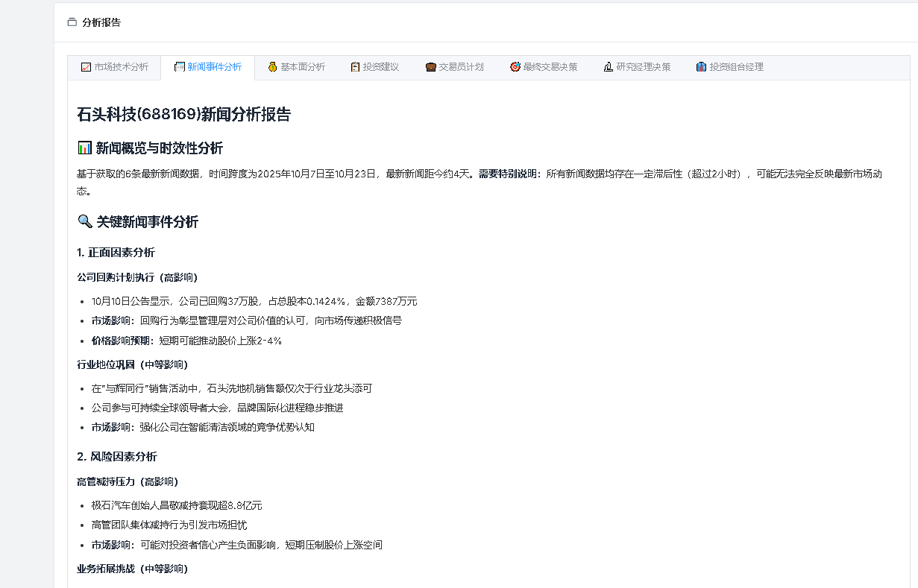Switch to the 新闻事件分析 tab

(207, 67)
